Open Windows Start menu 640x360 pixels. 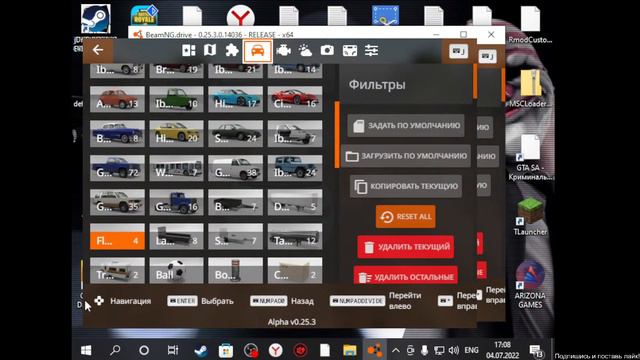coord(86,350)
